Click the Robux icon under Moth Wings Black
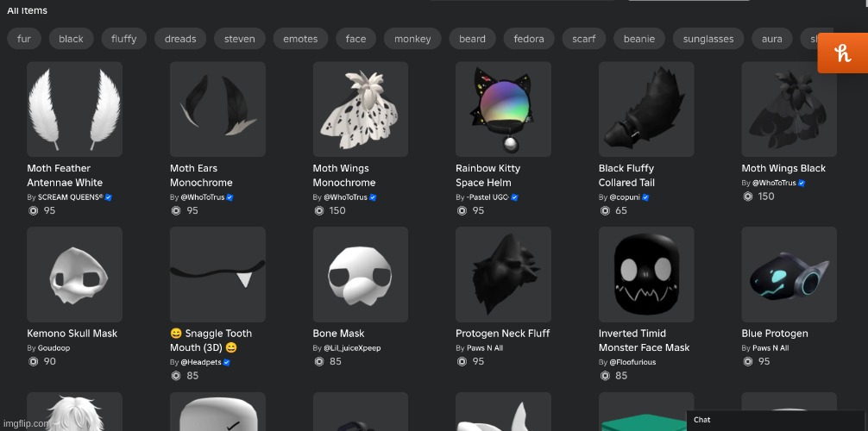The width and height of the screenshot is (868, 431). coord(747,197)
